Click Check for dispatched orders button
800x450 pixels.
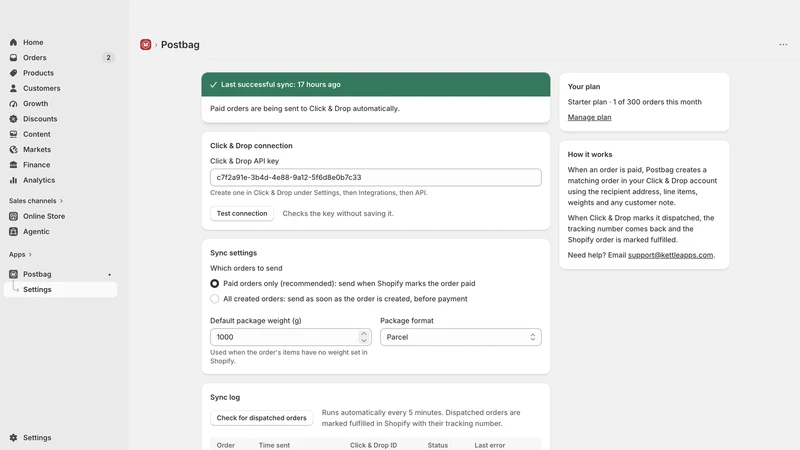[x=261, y=418]
